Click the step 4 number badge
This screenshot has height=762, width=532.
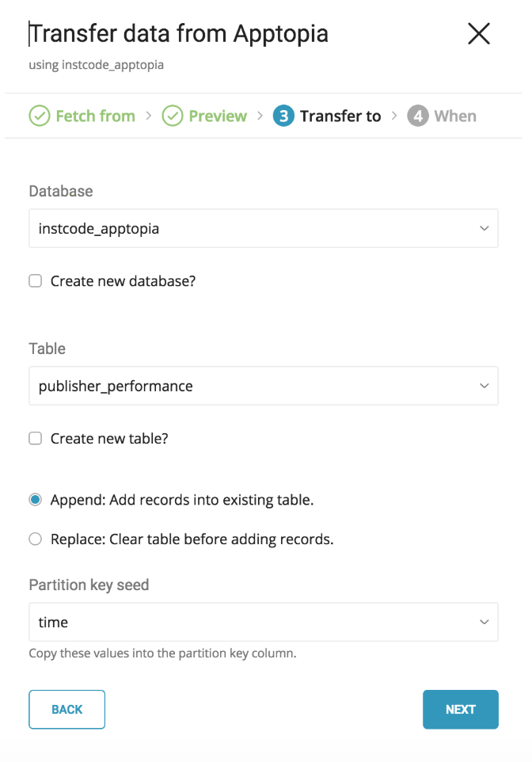click(x=418, y=116)
